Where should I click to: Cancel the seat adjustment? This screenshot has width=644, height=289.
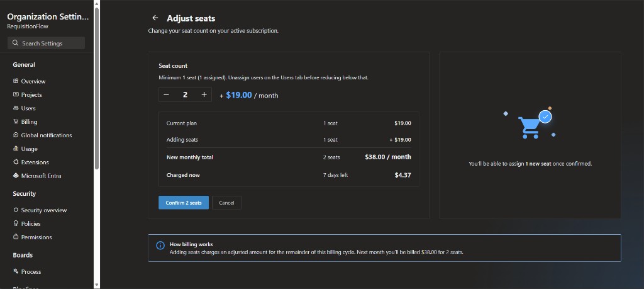point(226,203)
